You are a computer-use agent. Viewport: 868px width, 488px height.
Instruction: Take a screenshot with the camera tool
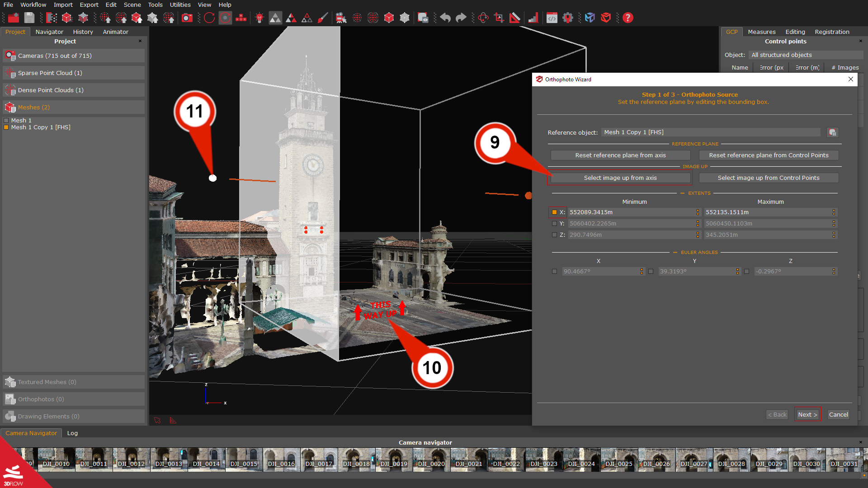(187, 18)
